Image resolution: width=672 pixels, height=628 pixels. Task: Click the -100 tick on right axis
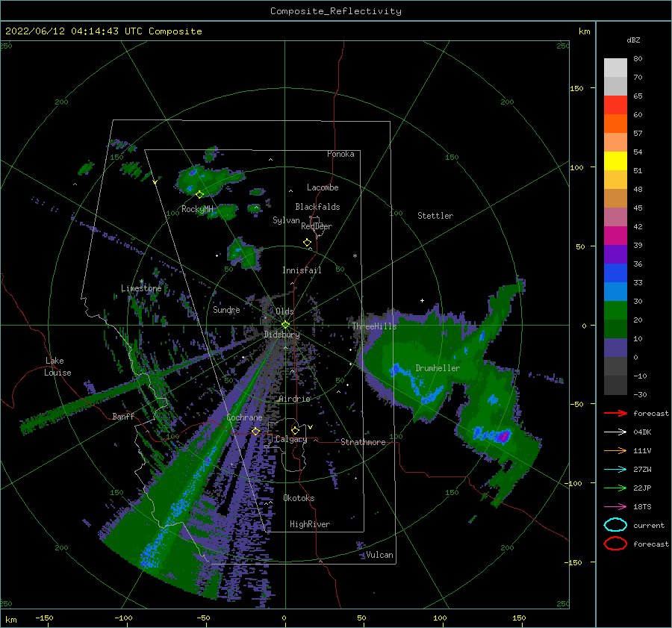click(x=574, y=484)
